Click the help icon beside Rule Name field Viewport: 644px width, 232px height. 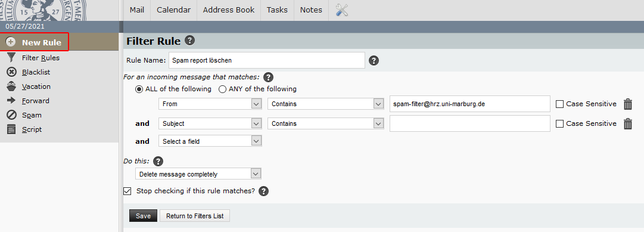pos(374,60)
